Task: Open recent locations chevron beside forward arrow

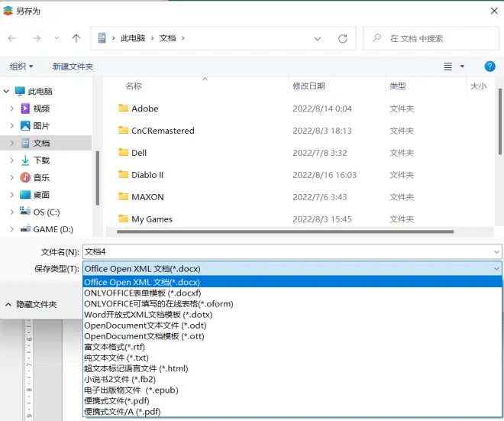Action: click(57, 38)
